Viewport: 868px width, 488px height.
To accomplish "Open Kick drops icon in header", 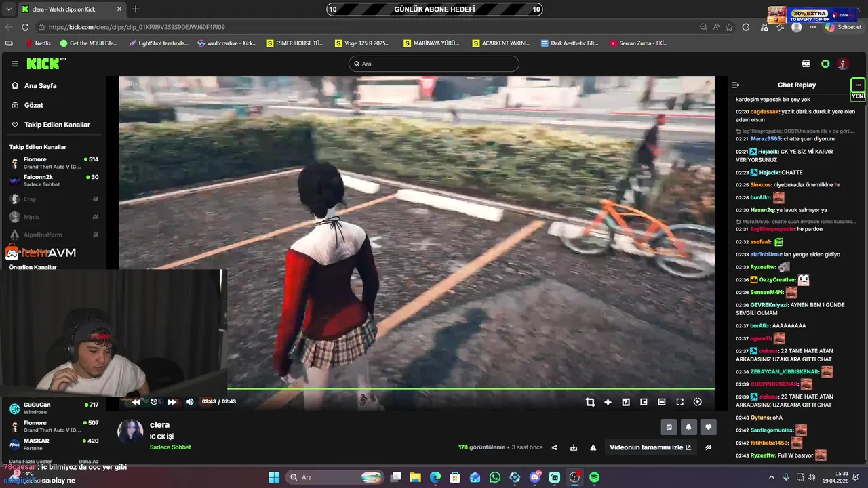I will click(x=806, y=64).
